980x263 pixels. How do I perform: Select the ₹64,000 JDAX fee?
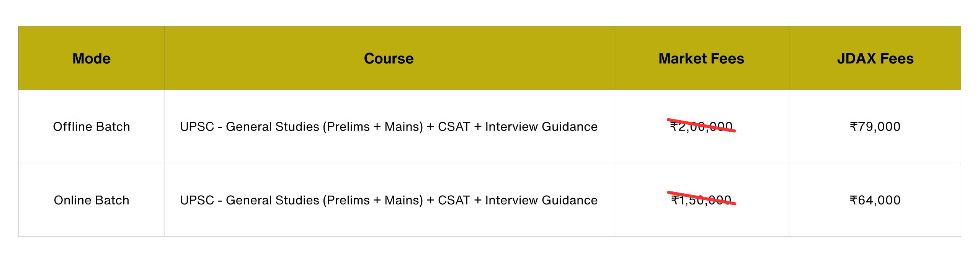pyautogui.click(x=875, y=200)
